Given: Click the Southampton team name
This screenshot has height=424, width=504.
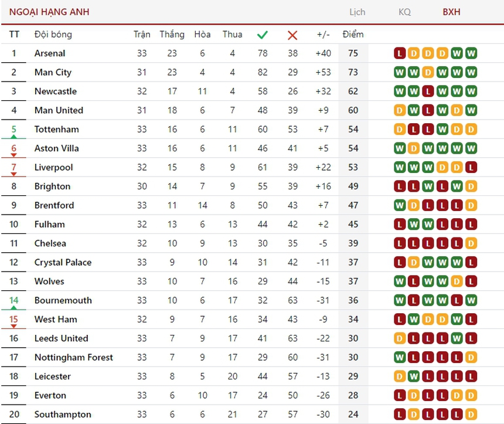Looking at the screenshot, I should tap(63, 414).
